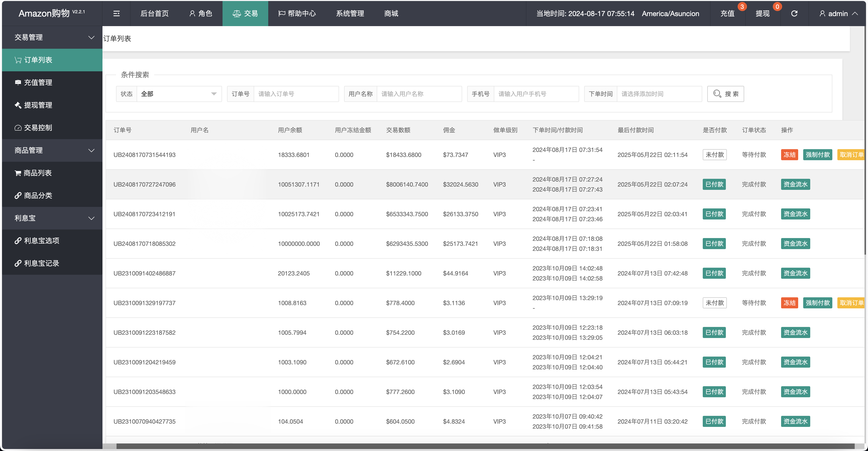
Task: Switch to the 系统管理 tab
Action: point(350,14)
